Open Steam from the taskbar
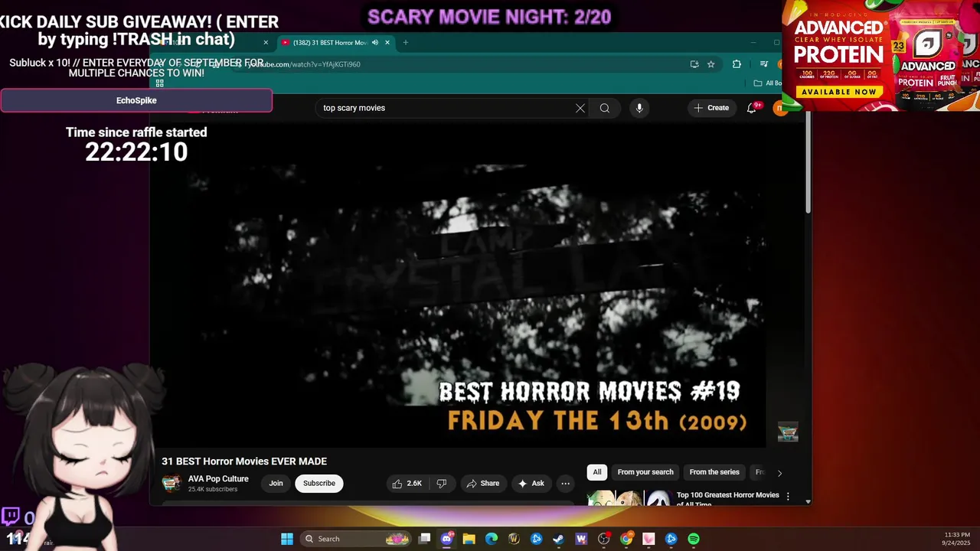The image size is (980, 551). (x=559, y=539)
